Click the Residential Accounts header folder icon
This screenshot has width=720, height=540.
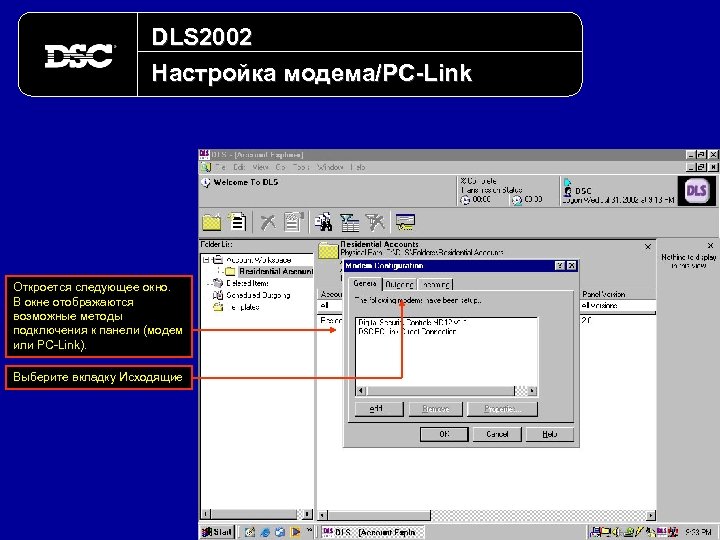tap(328, 251)
